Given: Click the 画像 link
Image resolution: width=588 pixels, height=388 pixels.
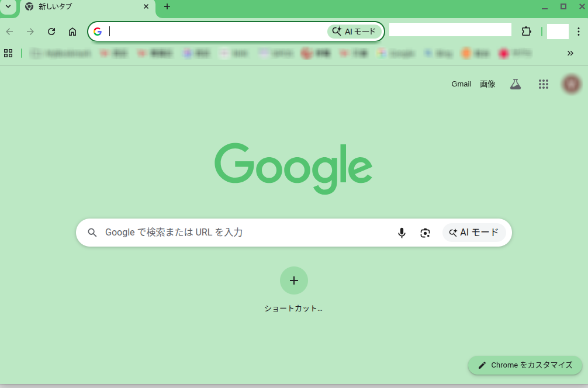Looking at the screenshot, I should coord(487,84).
